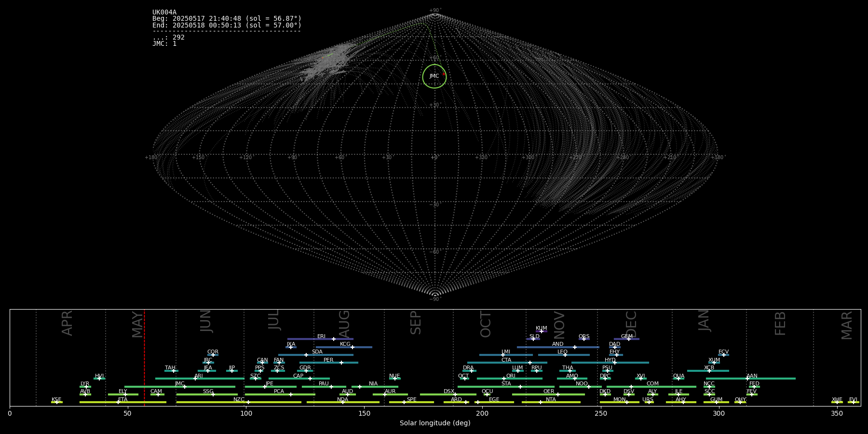Click the NTA shower bar label
The width and height of the screenshot is (868, 434).
click(551, 400)
